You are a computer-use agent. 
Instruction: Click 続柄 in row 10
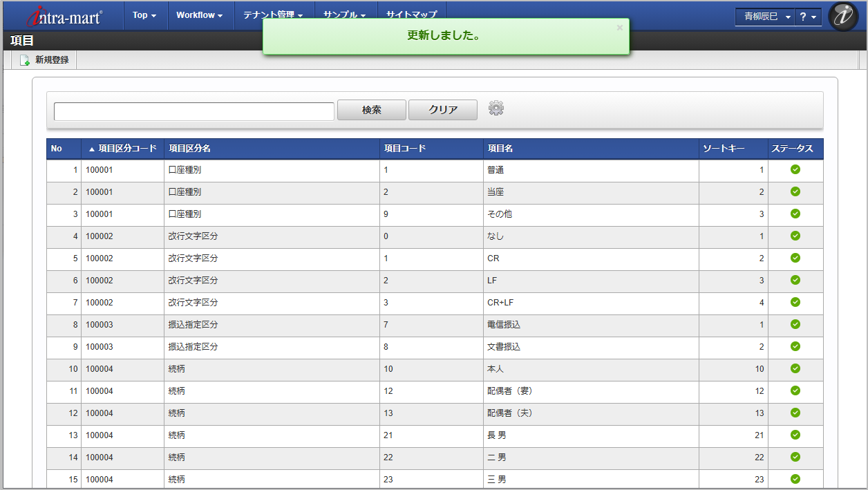click(176, 369)
